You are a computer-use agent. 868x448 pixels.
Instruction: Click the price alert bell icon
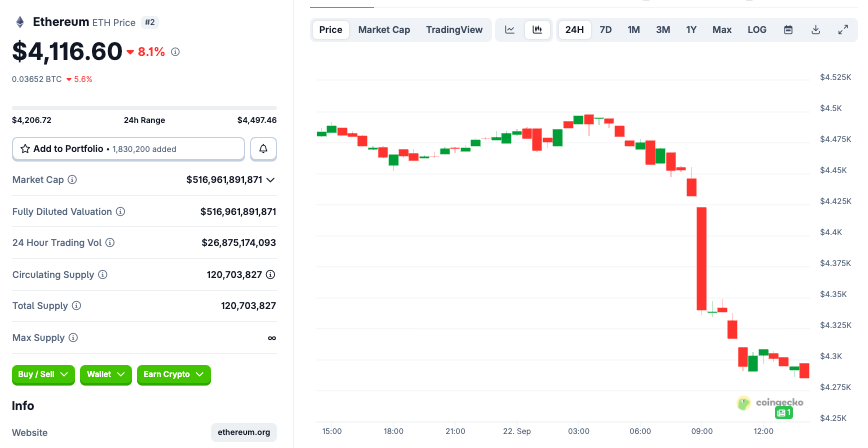(263, 149)
